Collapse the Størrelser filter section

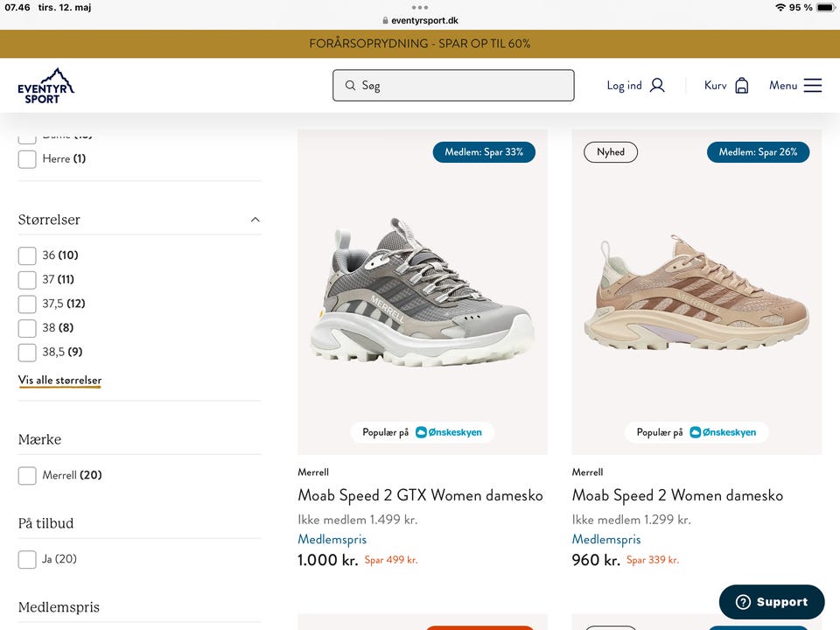click(255, 220)
